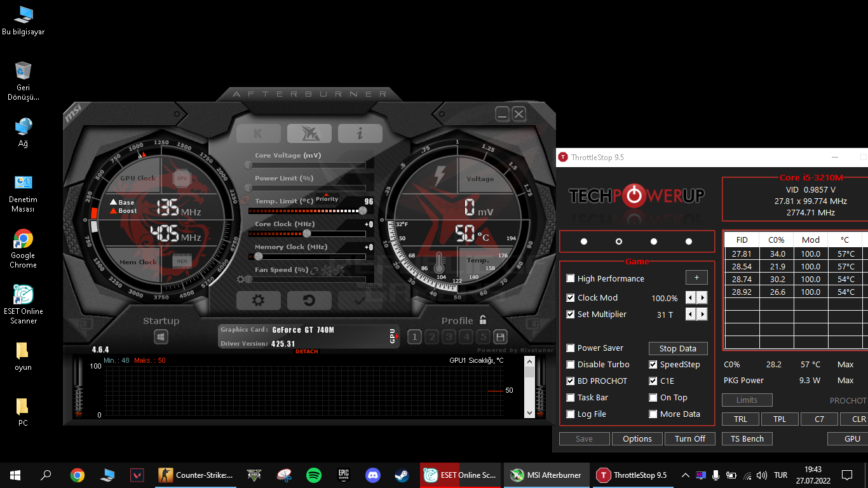Open the notification center icon
This screenshot has width=868, height=488.
tap(846, 475)
